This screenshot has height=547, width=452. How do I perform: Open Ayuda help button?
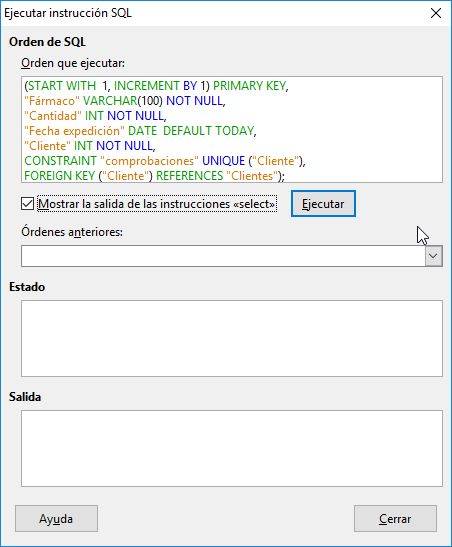[56, 518]
